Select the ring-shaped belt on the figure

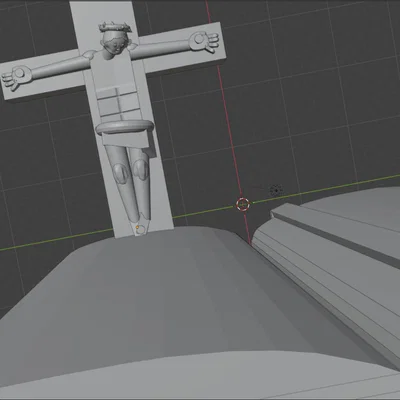click(x=125, y=126)
